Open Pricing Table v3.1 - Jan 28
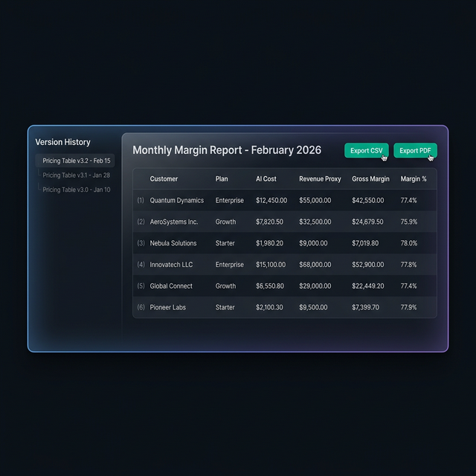 pyautogui.click(x=76, y=176)
